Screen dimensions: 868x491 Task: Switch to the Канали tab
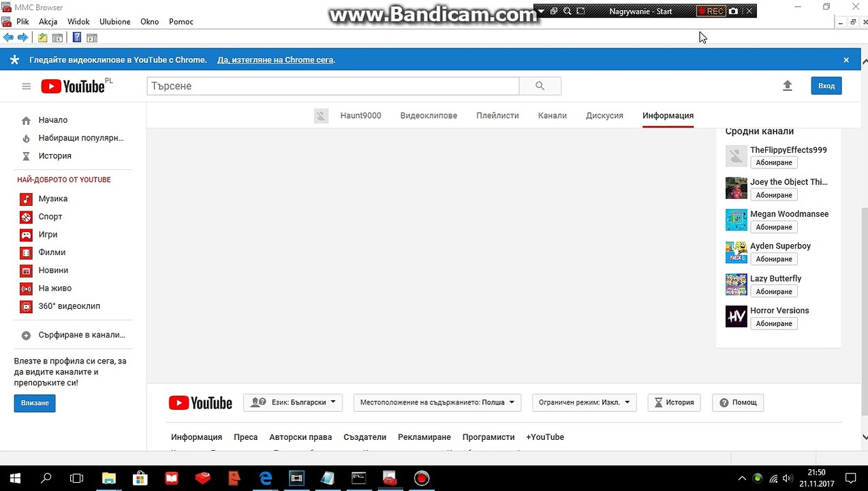553,115
